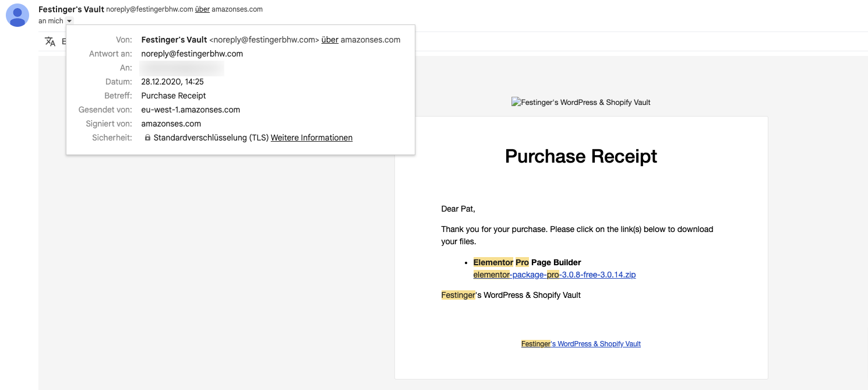Click the Signiert von amazonses.com value
This screenshot has width=868, height=390.
click(x=171, y=124)
